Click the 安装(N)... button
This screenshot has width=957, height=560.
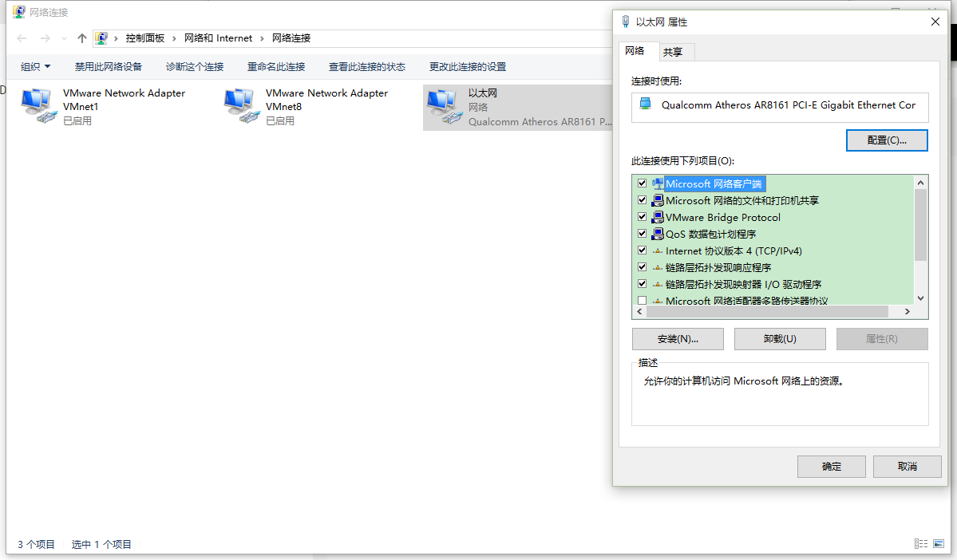(678, 339)
